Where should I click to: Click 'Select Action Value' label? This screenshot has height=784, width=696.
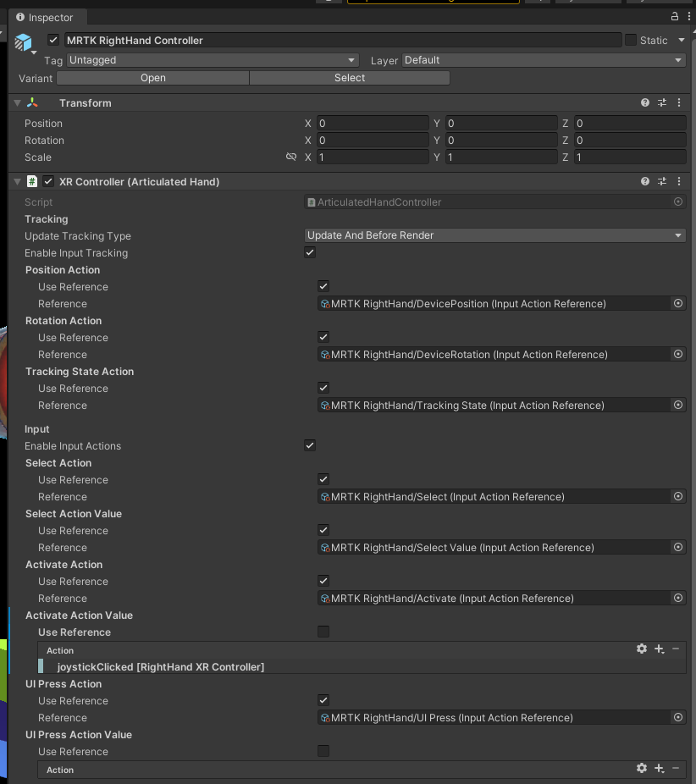(x=74, y=514)
